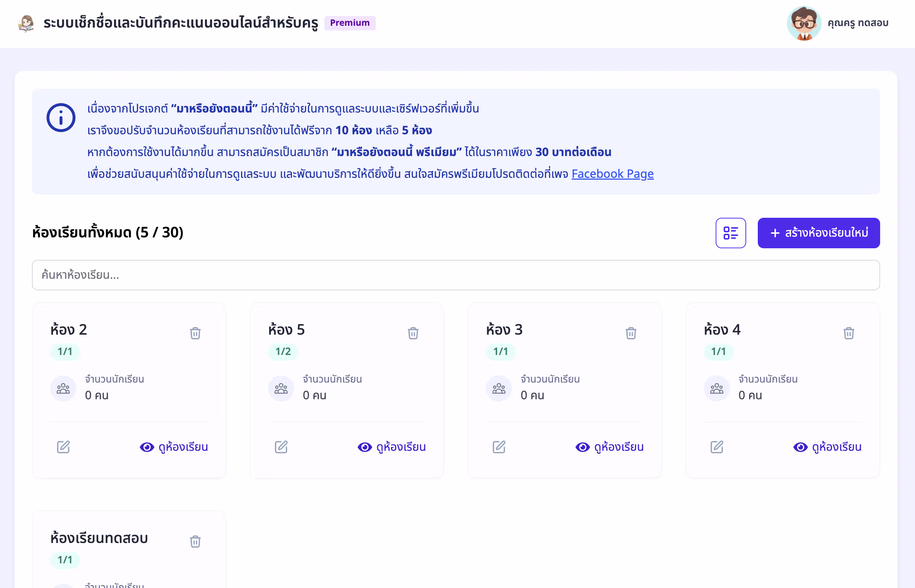
Task: Open the edit icon on ห้อง 3
Action: pos(499,447)
